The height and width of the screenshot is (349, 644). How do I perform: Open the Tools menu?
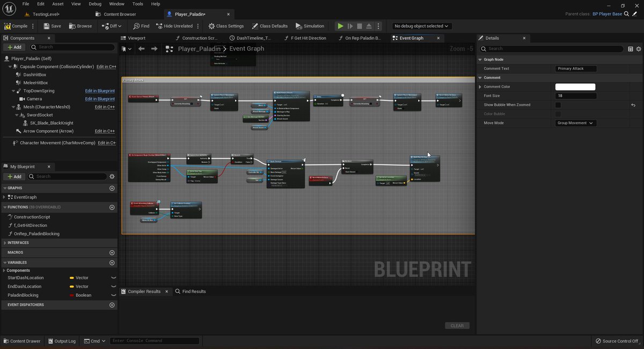(x=137, y=4)
